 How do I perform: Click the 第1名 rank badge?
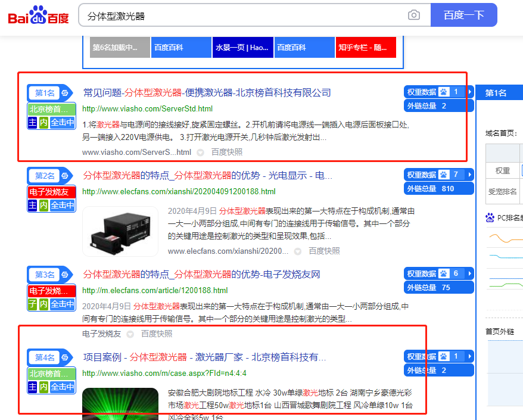[x=44, y=93]
